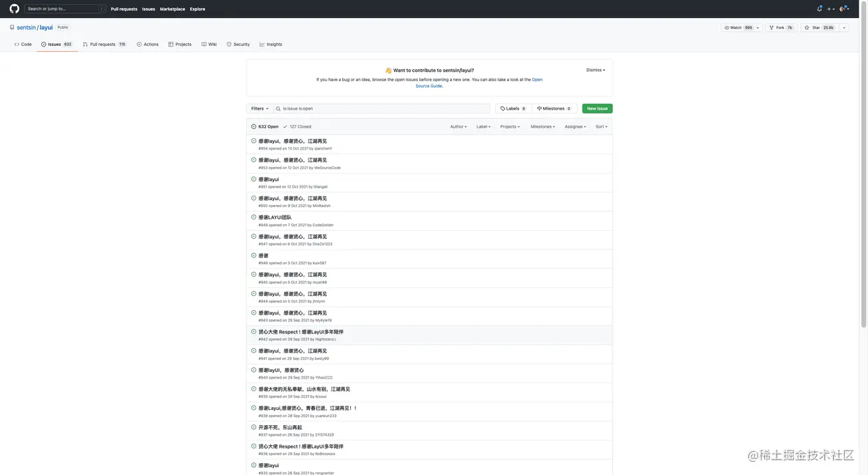Star the repository with the Star button
This screenshot has height=475, width=868.
tap(818, 28)
